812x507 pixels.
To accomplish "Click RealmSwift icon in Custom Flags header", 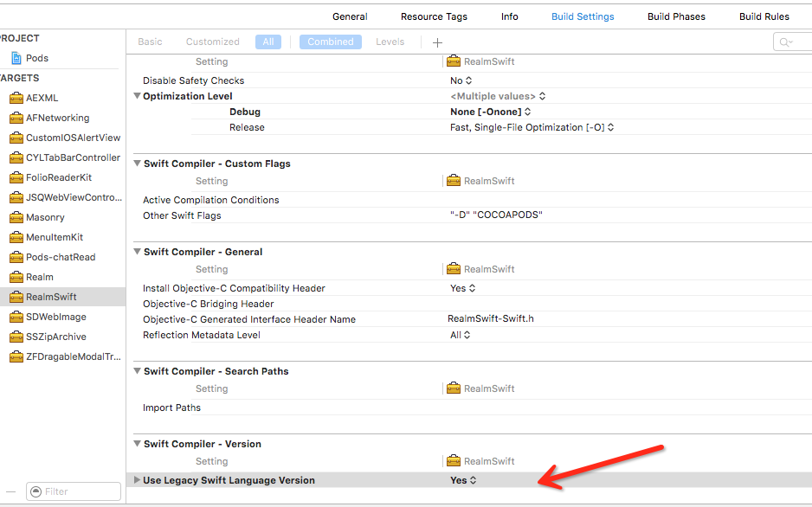I will coord(453,181).
